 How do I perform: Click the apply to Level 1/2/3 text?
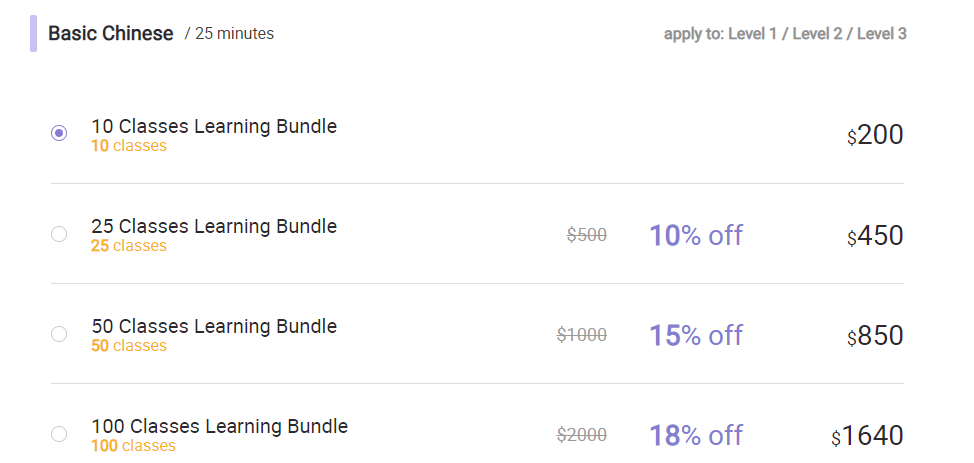point(785,34)
